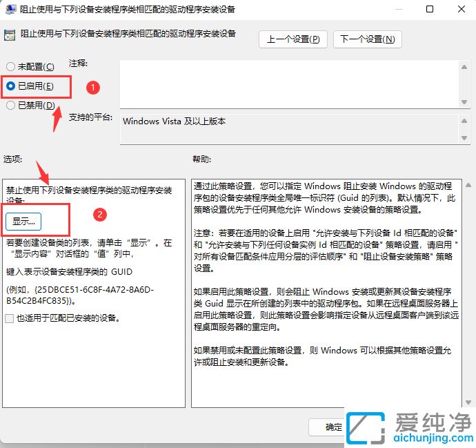Image resolution: width=476 pixels, height=448 pixels.
Task: Tick the 也适用于匹配已安装的设备 checkbox
Action: click(x=10, y=318)
